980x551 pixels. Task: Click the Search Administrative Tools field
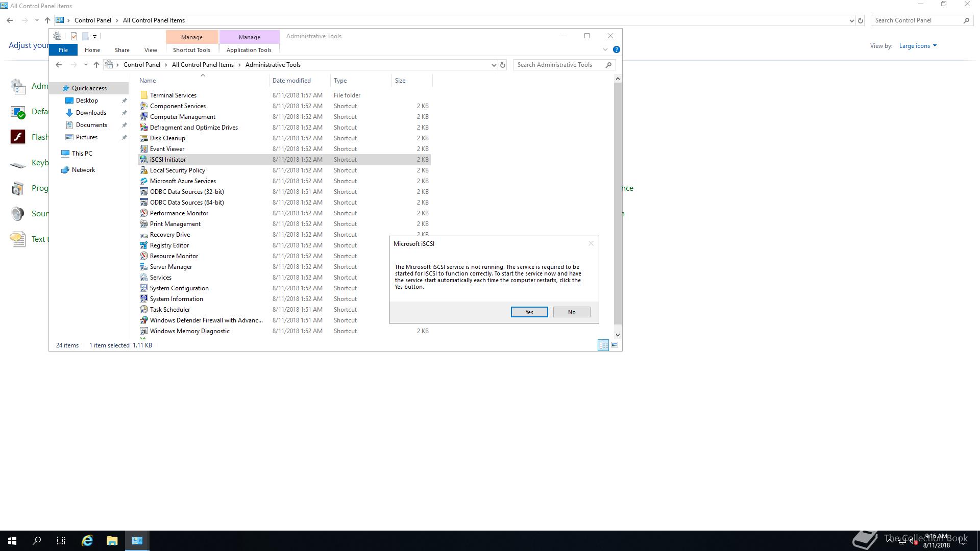[559, 65]
